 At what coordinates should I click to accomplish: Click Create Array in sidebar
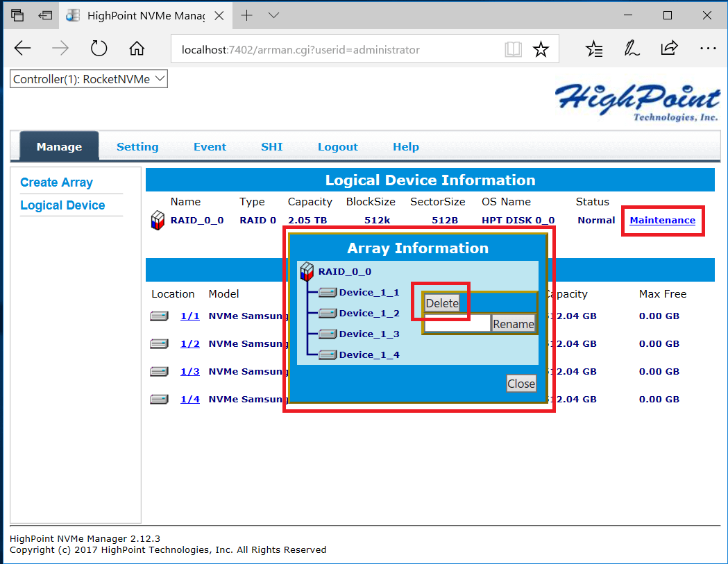(57, 182)
